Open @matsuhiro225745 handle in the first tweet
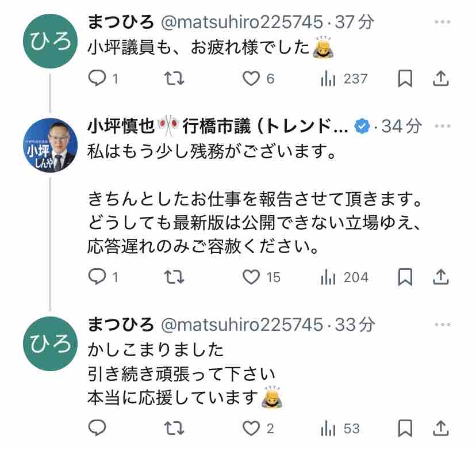 (241, 22)
